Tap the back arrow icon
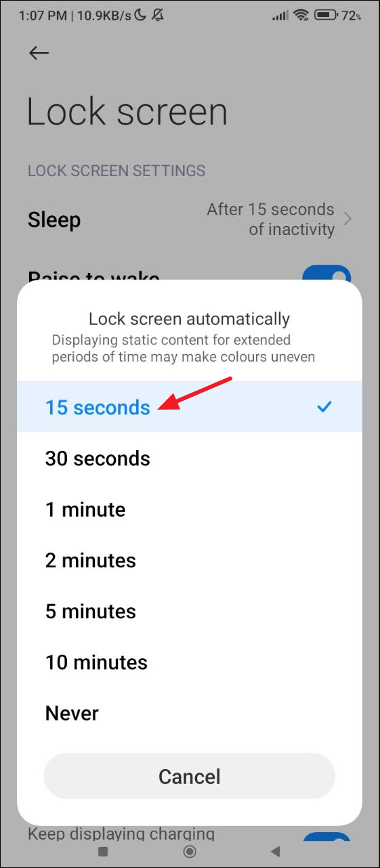 point(39,53)
